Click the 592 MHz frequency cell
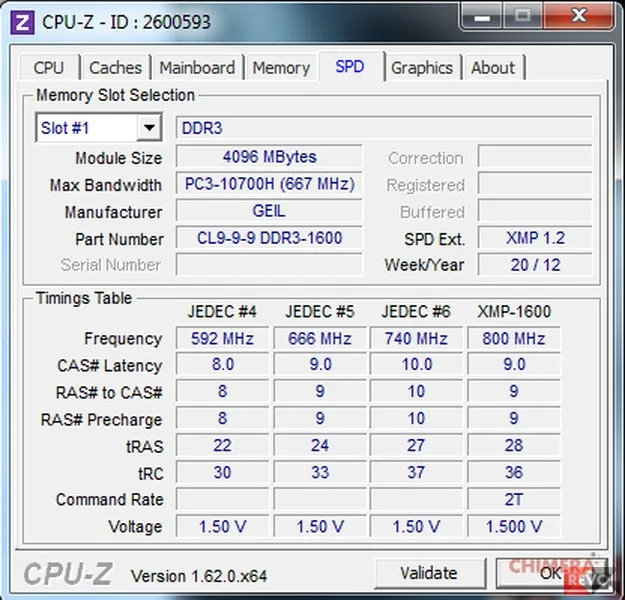The width and height of the screenshot is (625, 600). click(x=222, y=338)
